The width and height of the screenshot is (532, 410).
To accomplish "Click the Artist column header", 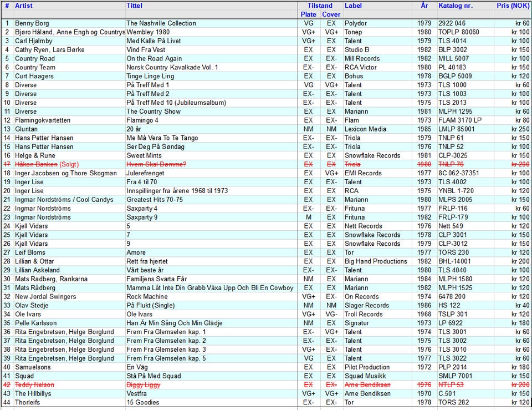I will (x=23, y=6).
